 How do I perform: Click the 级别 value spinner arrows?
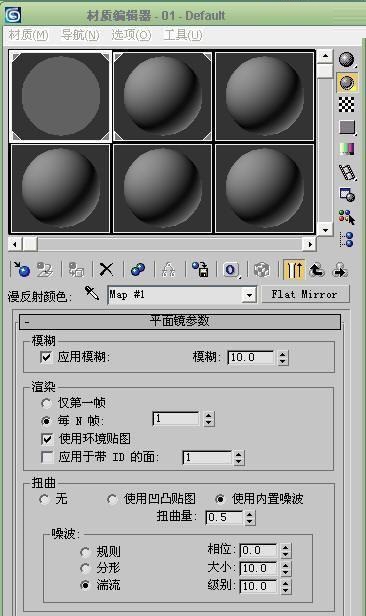pos(286,587)
